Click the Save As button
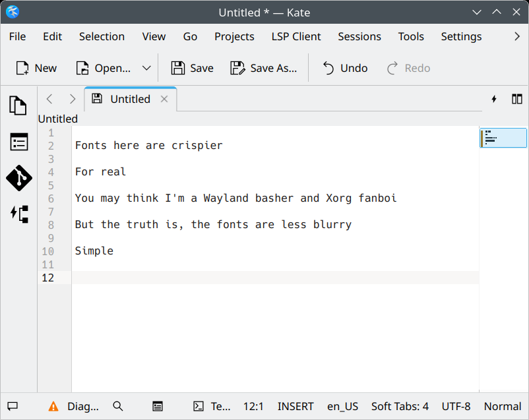This screenshot has height=420, width=529. (263, 68)
